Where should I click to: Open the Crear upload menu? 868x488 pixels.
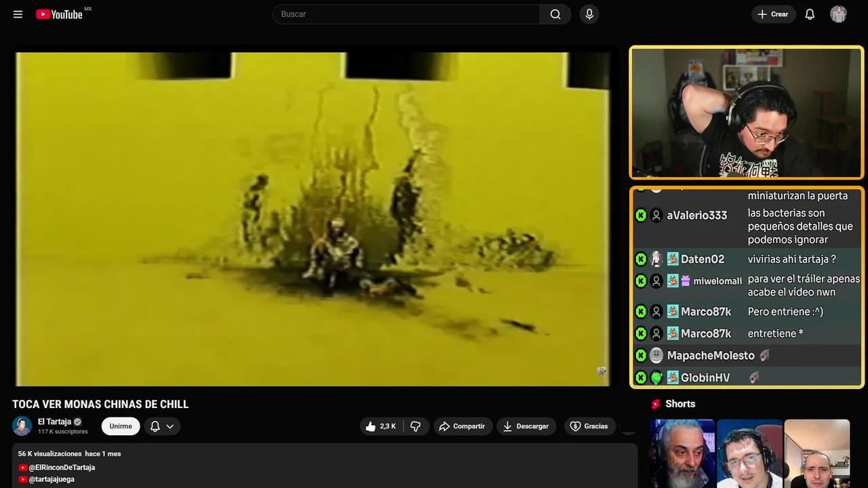[x=773, y=14]
